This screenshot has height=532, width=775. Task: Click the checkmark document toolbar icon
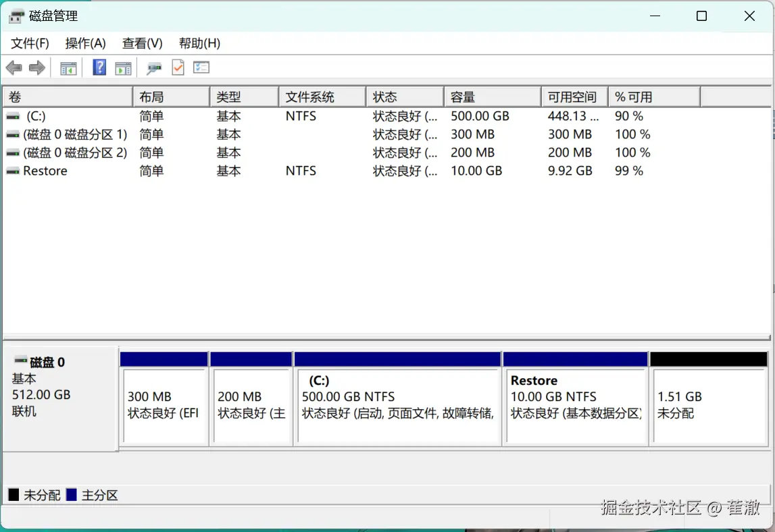(178, 68)
